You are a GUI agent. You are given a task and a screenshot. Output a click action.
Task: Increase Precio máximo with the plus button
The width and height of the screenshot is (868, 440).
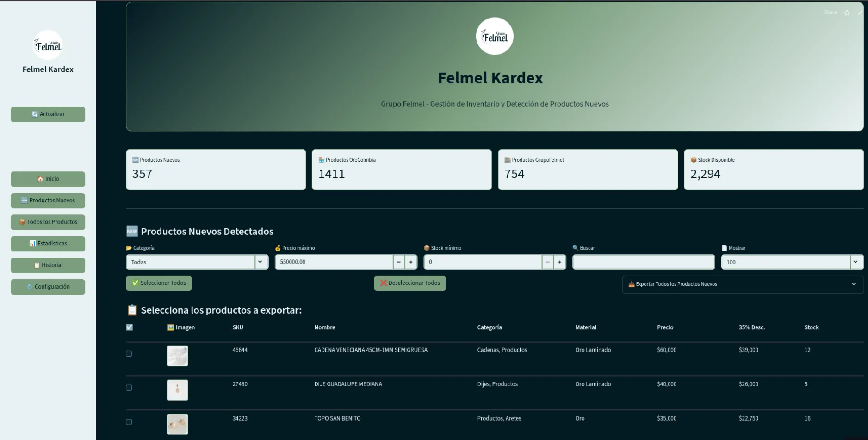tap(411, 262)
